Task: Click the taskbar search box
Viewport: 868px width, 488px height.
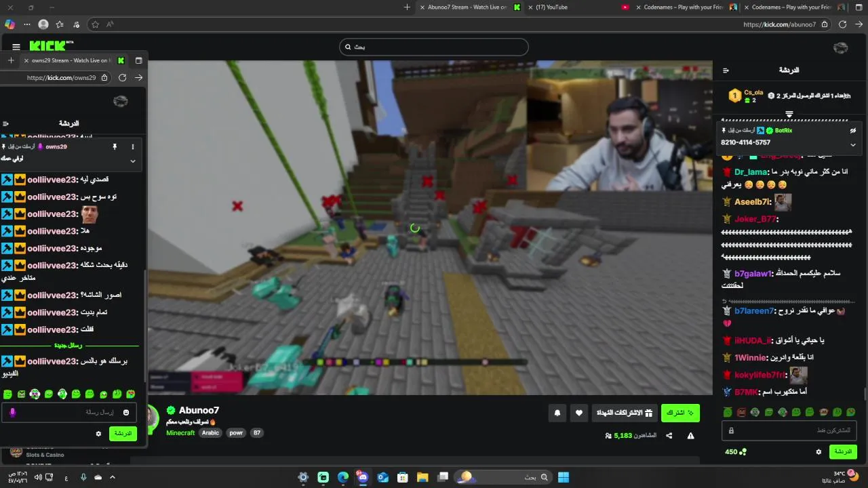Action: pos(502,477)
